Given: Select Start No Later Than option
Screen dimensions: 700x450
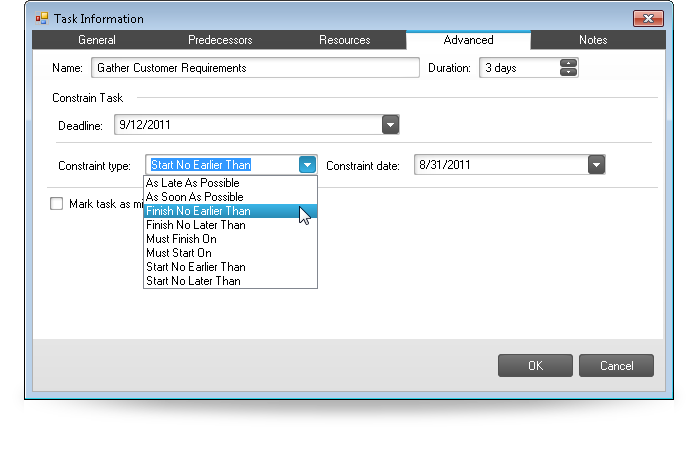Looking at the screenshot, I should [x=230, y=281].
